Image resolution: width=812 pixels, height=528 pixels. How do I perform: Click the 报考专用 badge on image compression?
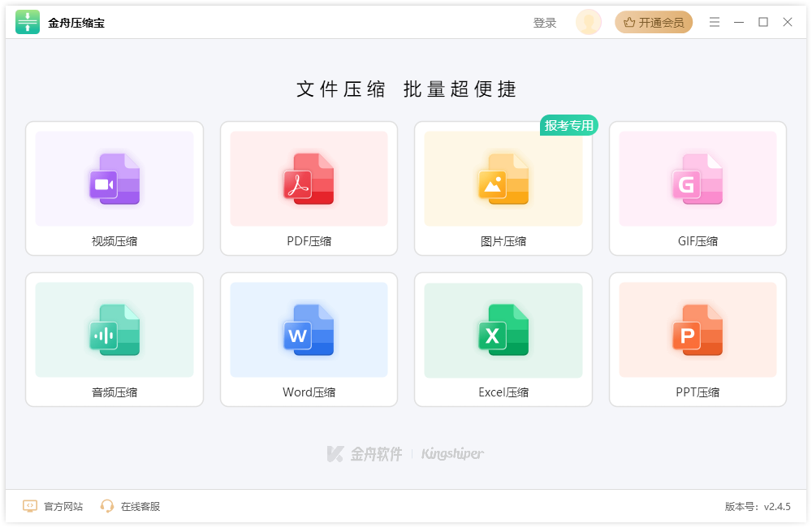[x=568, y=125]
